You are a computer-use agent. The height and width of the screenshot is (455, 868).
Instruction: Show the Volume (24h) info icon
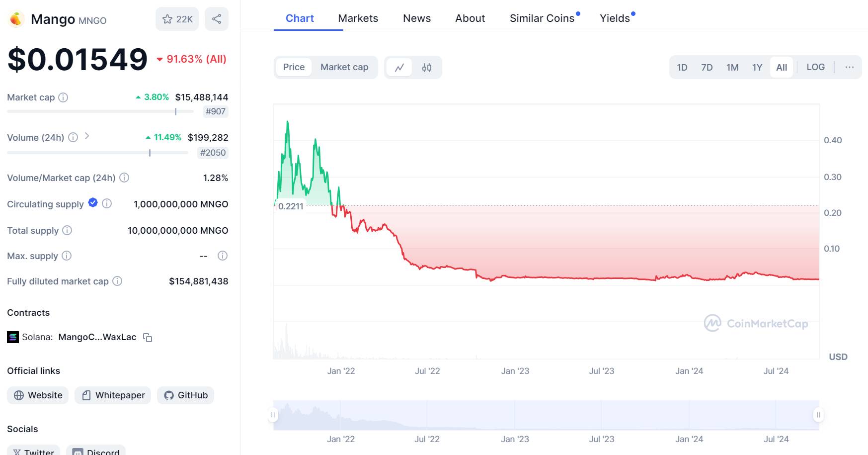pos(73,137)
